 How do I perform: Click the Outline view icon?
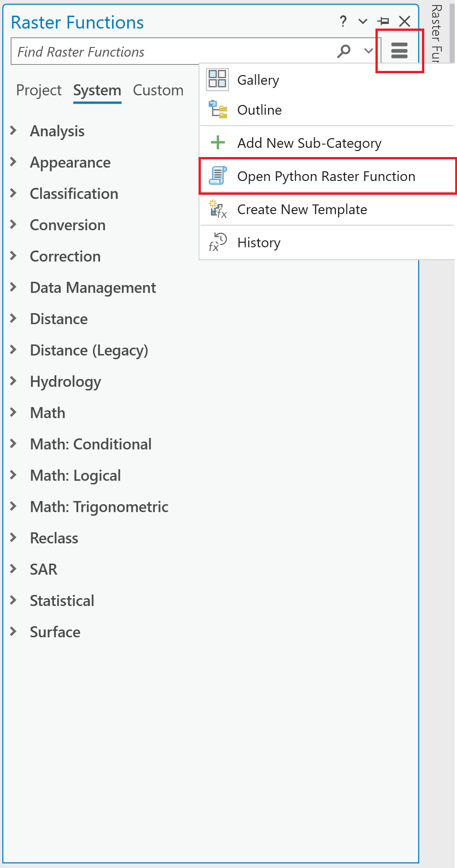(217, 110)
